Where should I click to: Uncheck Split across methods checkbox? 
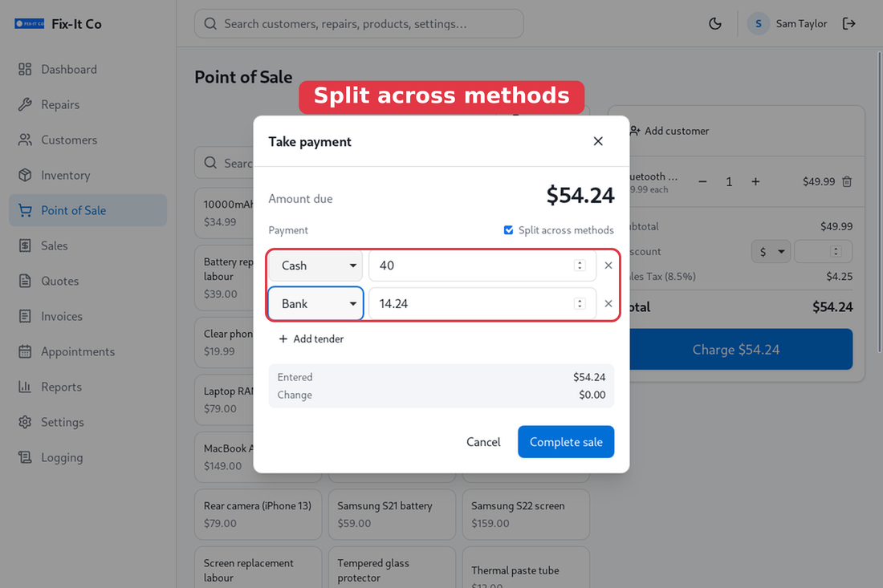point(508,230)
